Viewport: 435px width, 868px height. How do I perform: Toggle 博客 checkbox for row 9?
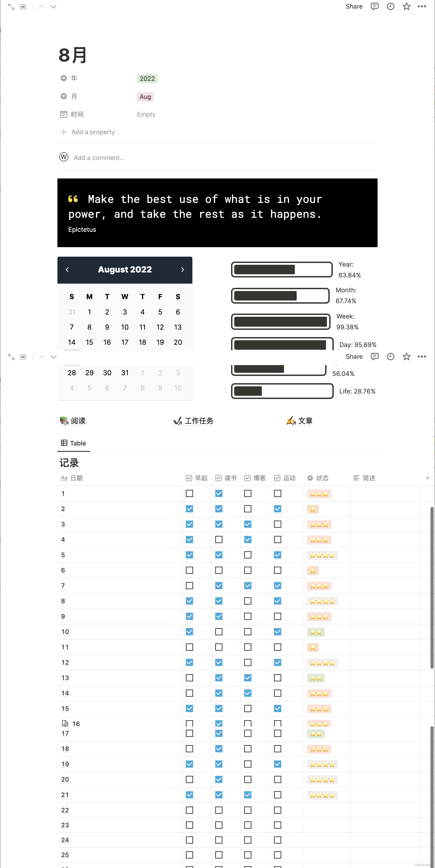tap(248, 616)
